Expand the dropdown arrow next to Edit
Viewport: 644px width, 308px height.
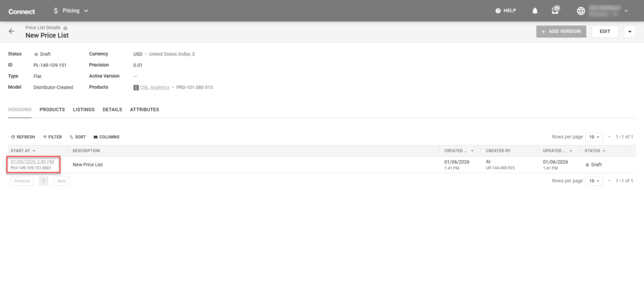(x=630, y=31)
